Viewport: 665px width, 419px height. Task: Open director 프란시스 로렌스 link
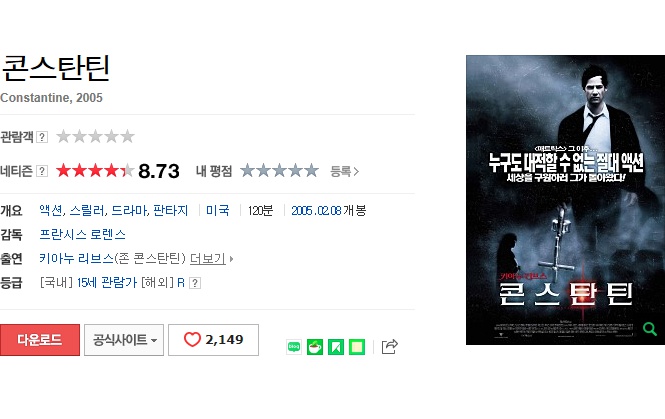click(83, 235)
